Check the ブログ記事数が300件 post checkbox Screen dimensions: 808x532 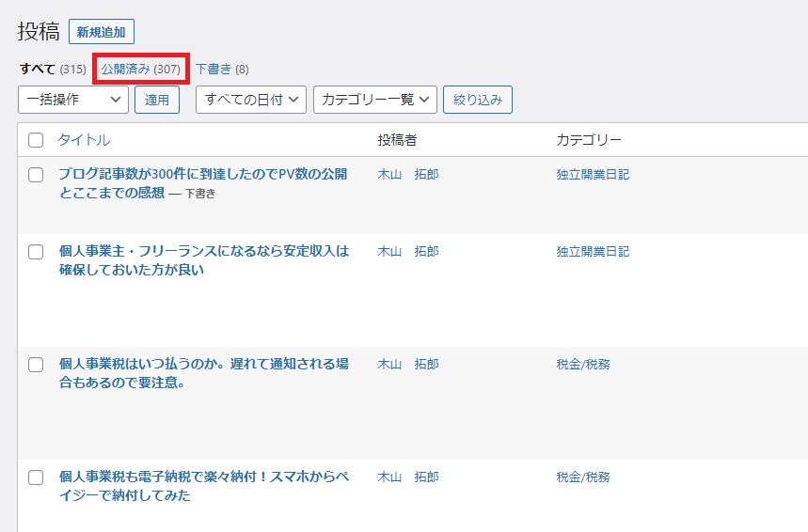pos(36,175)
